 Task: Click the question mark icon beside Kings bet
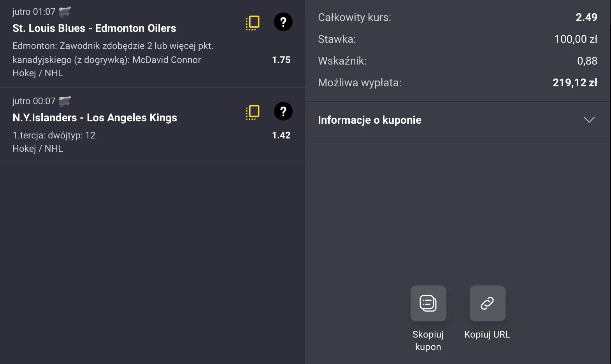(283, 112)
